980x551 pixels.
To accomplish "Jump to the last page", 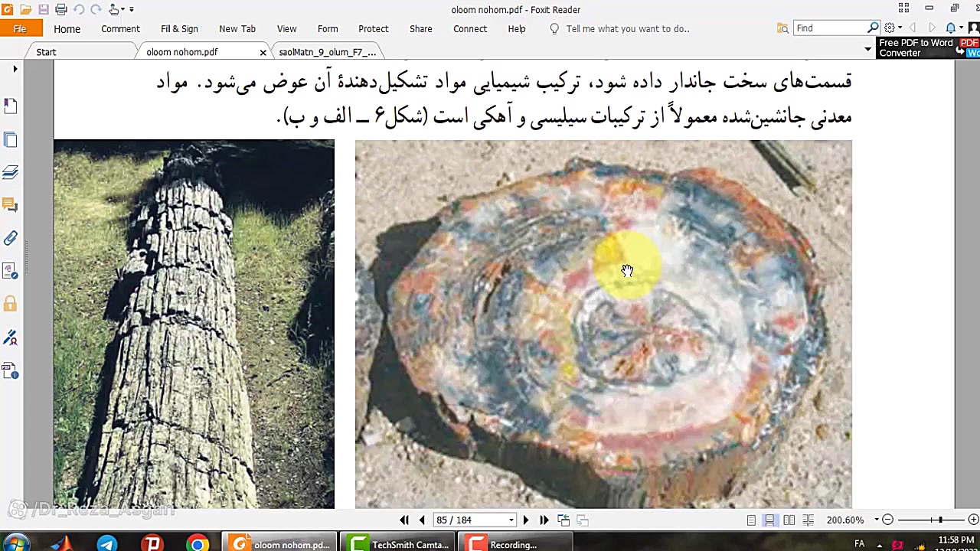I will coord(544,520).
